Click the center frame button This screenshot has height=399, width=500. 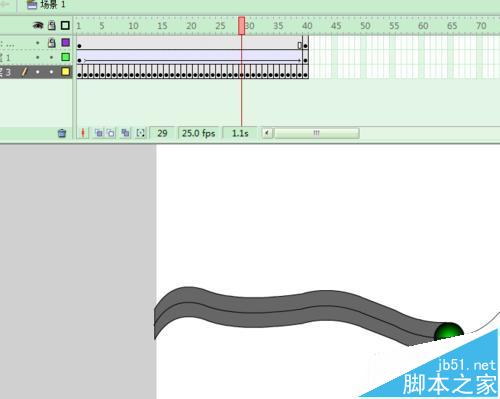click(x=83, y=133)
